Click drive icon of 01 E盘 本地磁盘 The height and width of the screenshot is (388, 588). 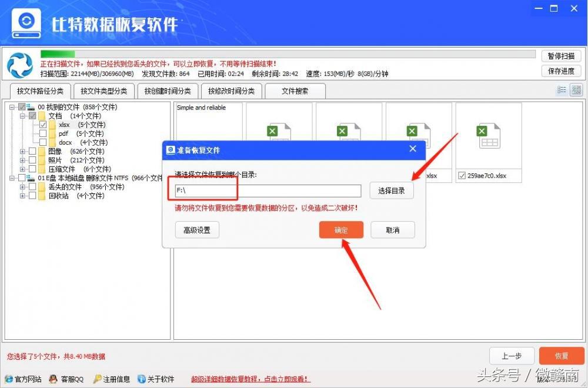click(x=31, y=178)
